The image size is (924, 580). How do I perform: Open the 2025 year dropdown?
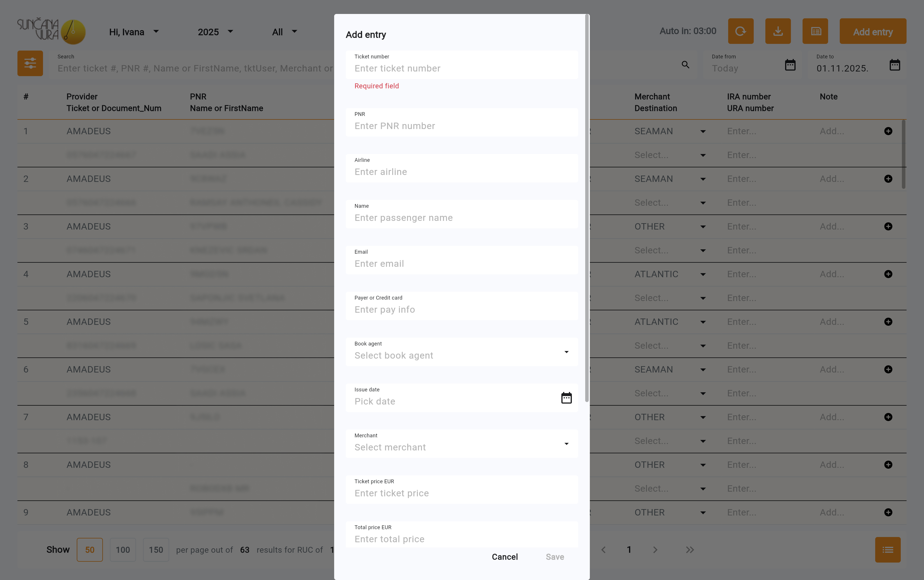pyautogui.click(x=215, y=32)
